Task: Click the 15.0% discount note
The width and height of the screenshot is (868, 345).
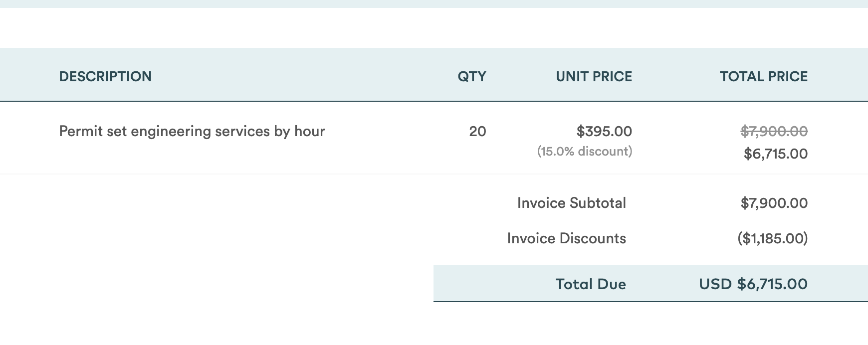Action: click(585, 151)
